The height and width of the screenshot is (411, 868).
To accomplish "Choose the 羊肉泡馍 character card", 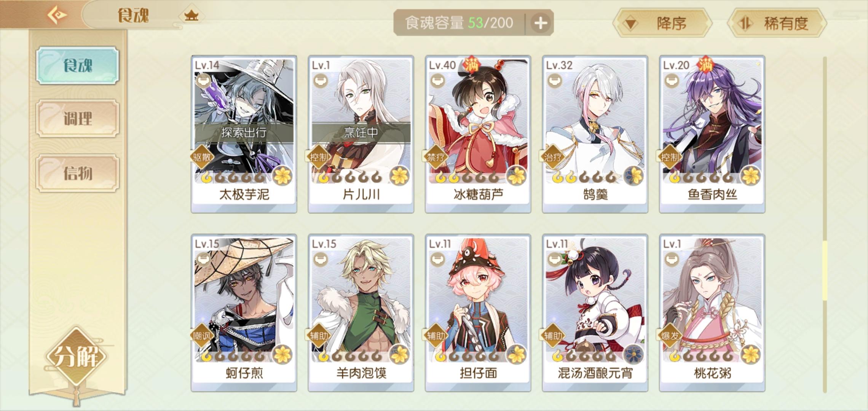I will coord(361,313).
